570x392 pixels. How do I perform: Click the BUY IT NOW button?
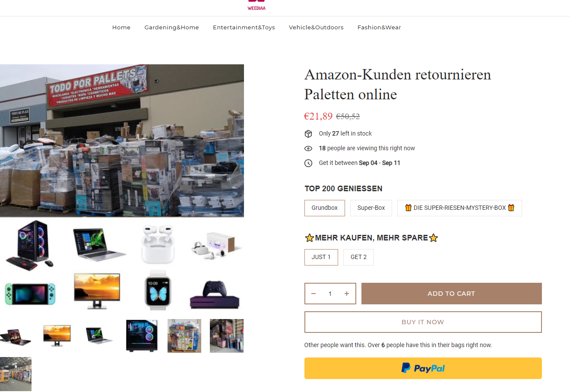(x=423, y=322)
